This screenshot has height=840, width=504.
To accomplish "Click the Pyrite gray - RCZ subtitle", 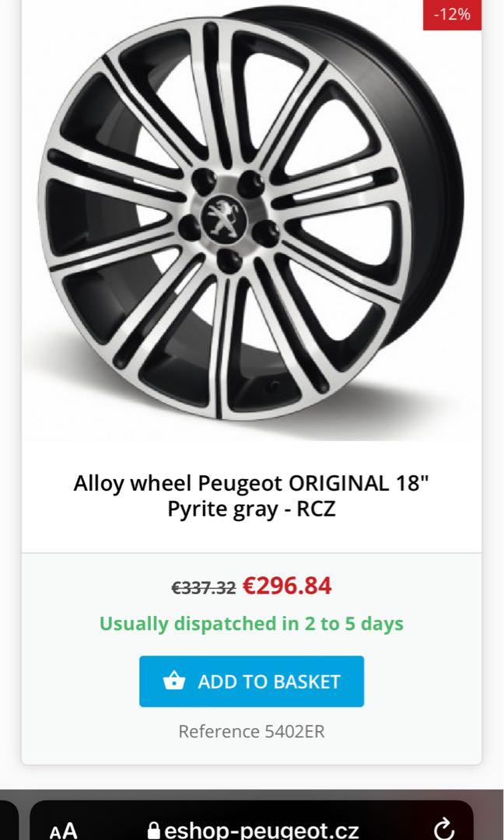I will (252, 512).
